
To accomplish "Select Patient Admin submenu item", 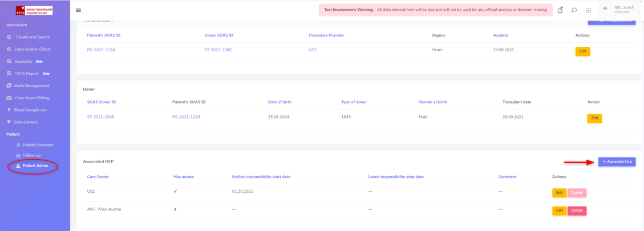I will pyautogui.click(x=36, y=166).
